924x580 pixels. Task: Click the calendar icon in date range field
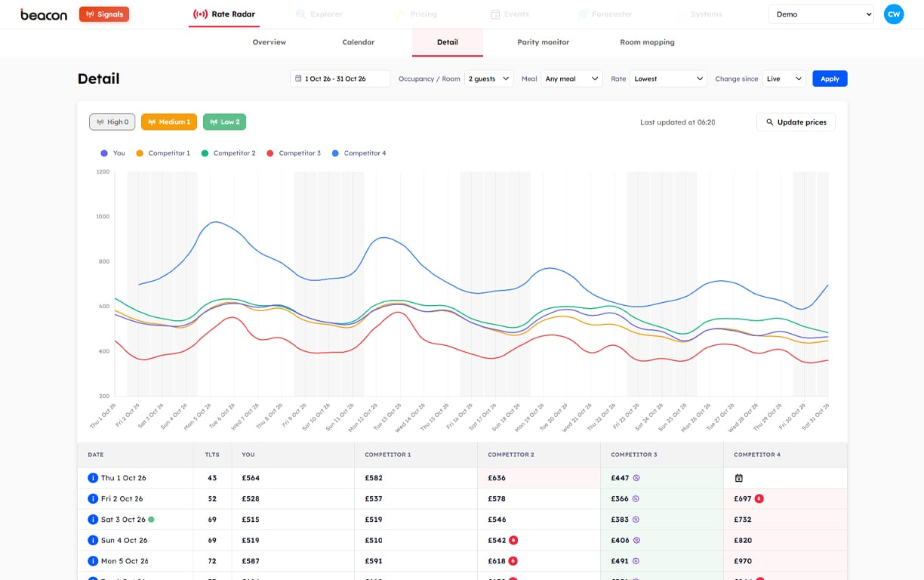coord(298,79)
